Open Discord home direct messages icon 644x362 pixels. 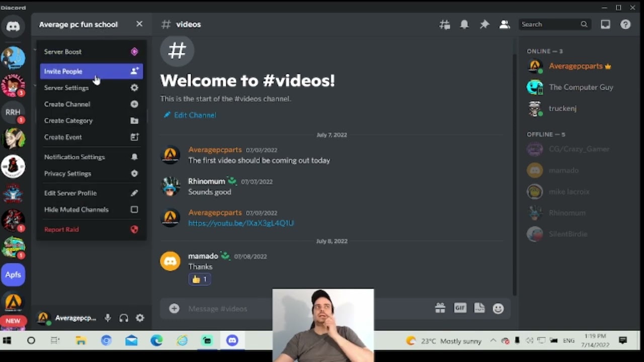[x=13, y=26]
